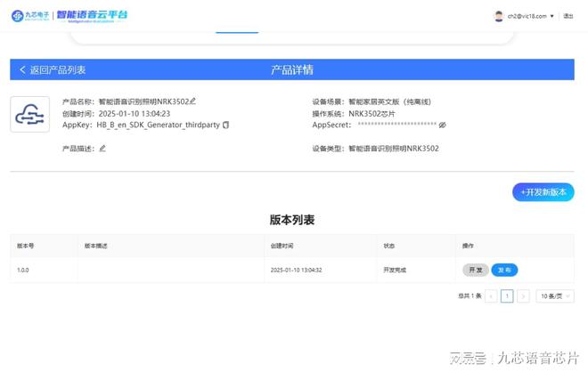Select page 1 in pagination
This screenshot has height=372, width=588.
click(507, 296)
